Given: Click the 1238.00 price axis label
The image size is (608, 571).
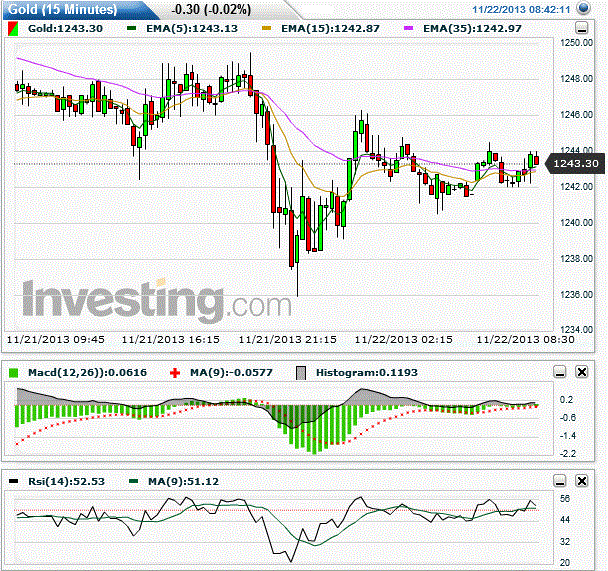Looking at the screenshot, I should tap(576, 259).
